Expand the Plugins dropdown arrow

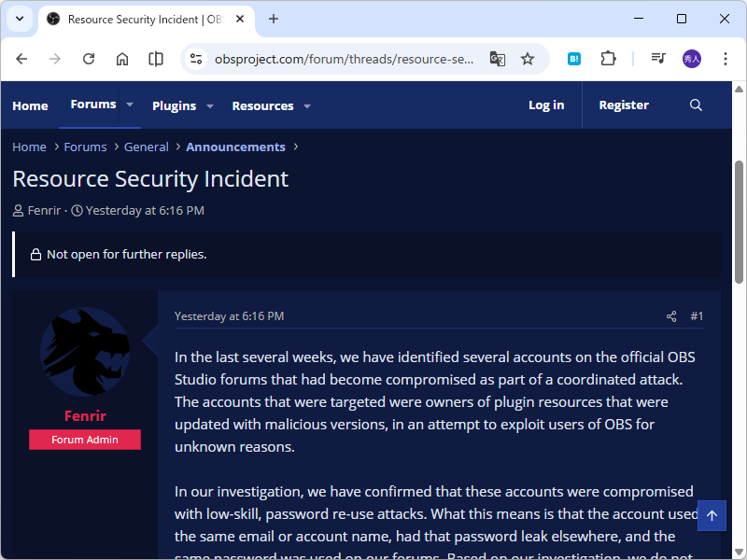[x=210, y=106]
